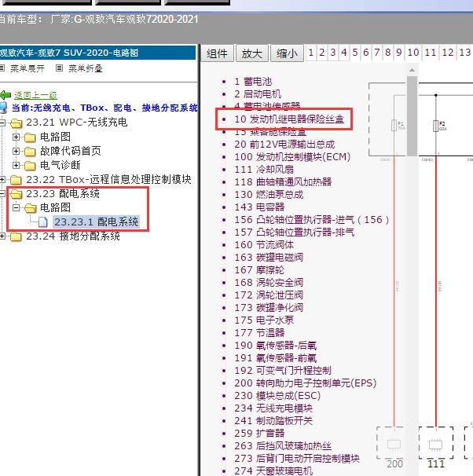Expand 23.22 TBox-远程信息处理控制模块 node

(x=2, y=179)
